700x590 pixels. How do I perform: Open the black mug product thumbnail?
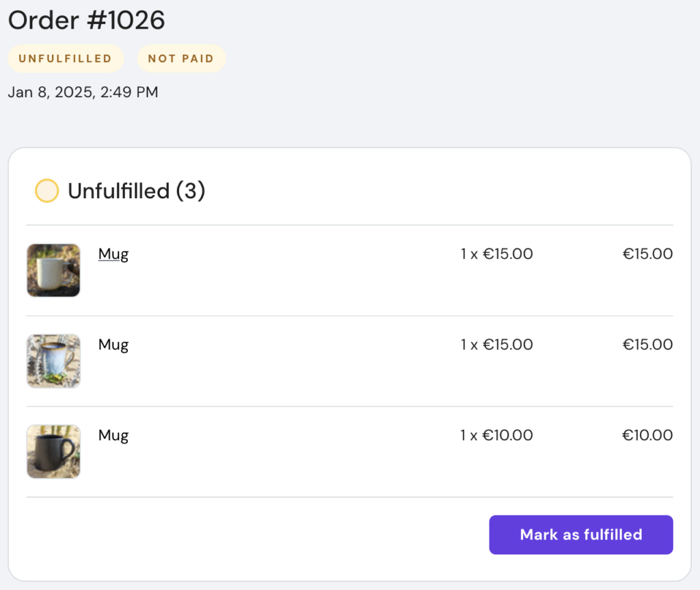[53, 451]
